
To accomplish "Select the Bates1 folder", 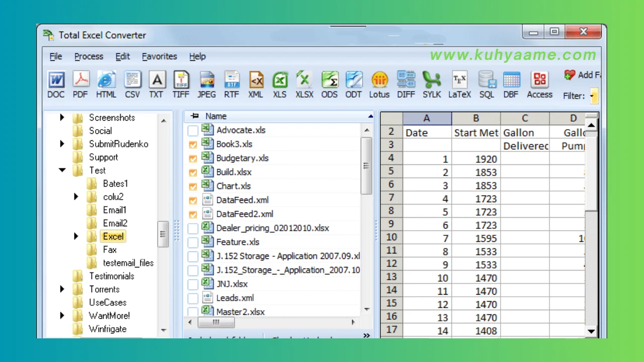I will tap(116, 184).
